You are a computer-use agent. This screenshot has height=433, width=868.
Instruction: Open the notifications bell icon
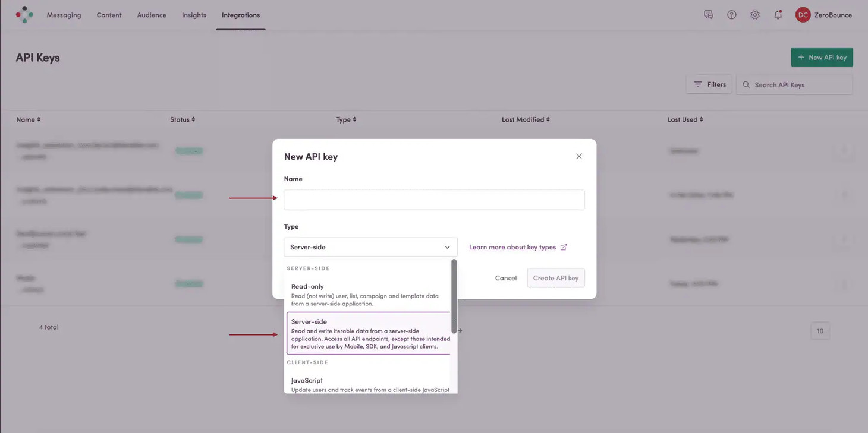[778, 14]
